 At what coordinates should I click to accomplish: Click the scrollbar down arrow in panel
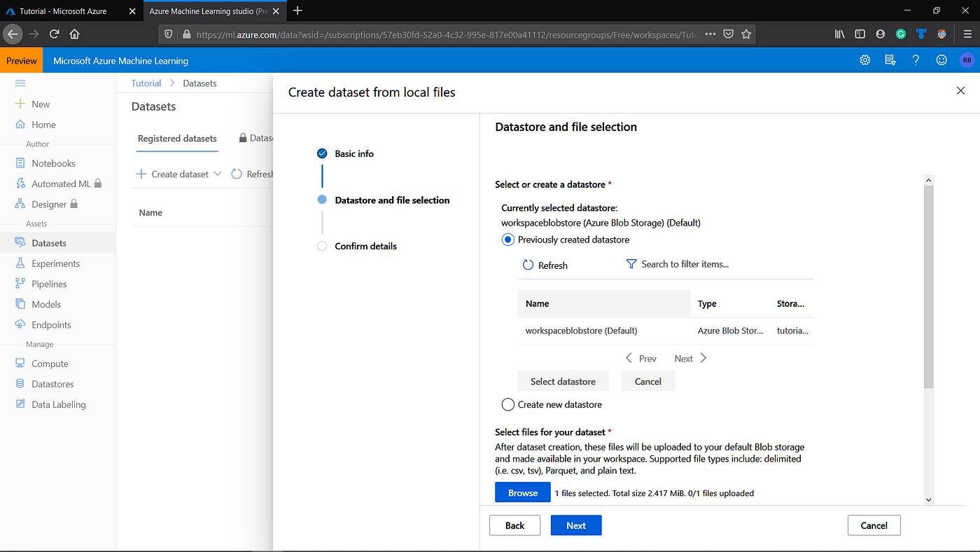(x=928, y=499)
